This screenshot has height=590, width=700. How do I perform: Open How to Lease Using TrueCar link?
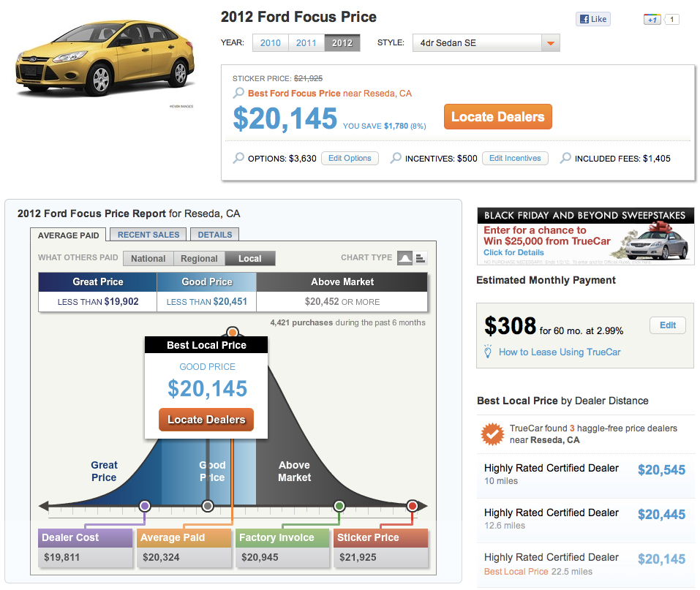(560, 352)
